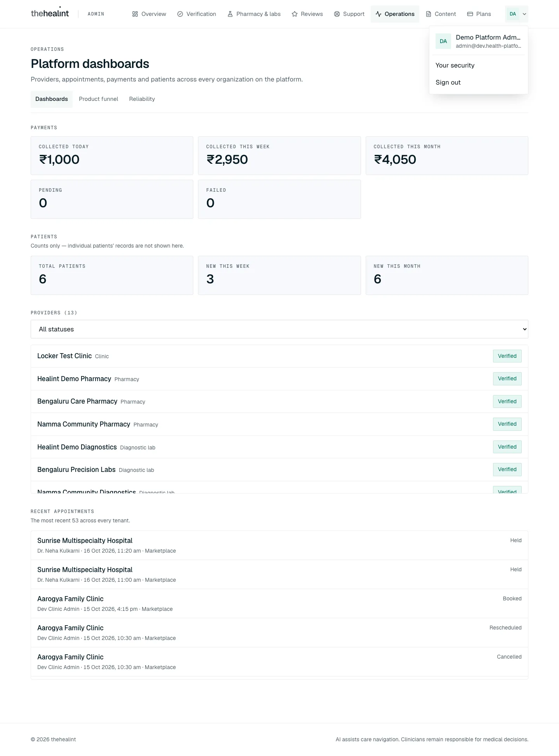The height and width of the screenshot is (756, 559).
Task: Select the Bengaluru Care Pharmacy row
Action: click(279, 401)
